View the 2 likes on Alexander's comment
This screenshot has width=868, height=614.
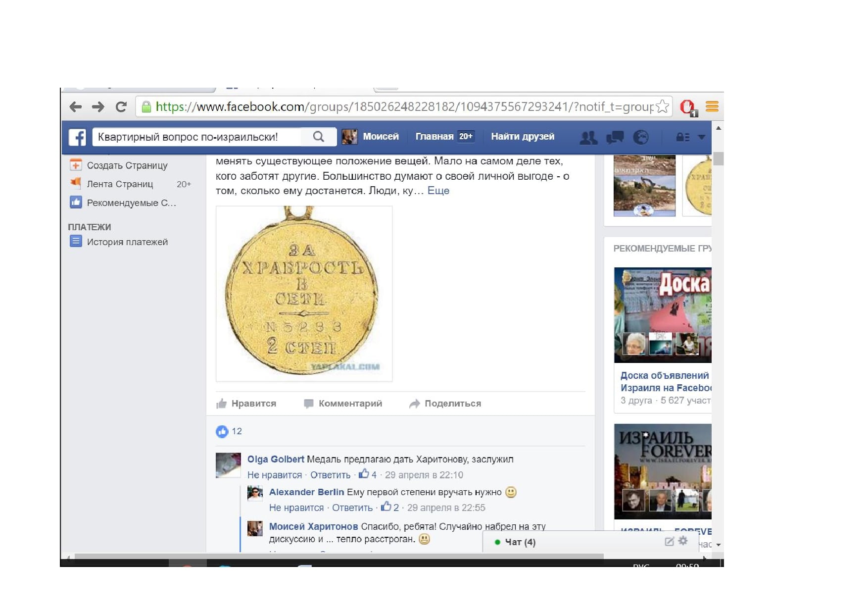[389, 507]
